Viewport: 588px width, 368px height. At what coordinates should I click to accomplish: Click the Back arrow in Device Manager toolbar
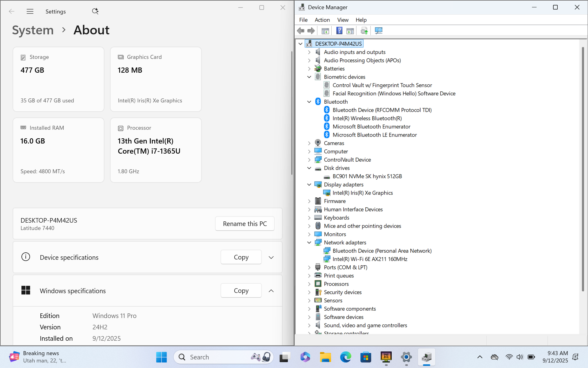coord(301,31)
